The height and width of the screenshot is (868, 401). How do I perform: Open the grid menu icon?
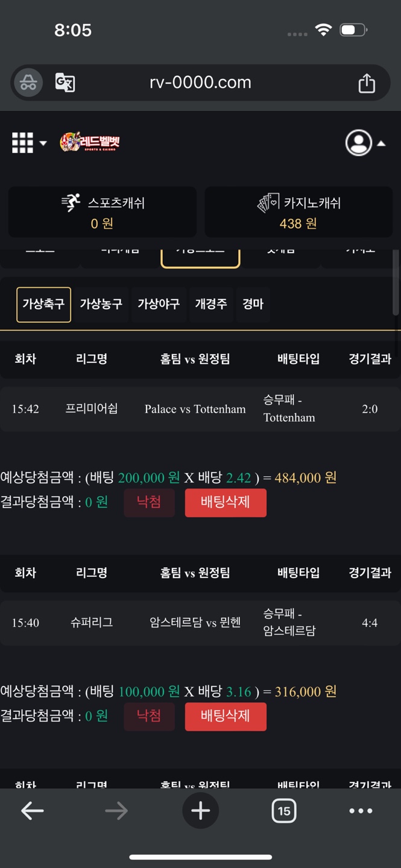(x=22, y=143)
